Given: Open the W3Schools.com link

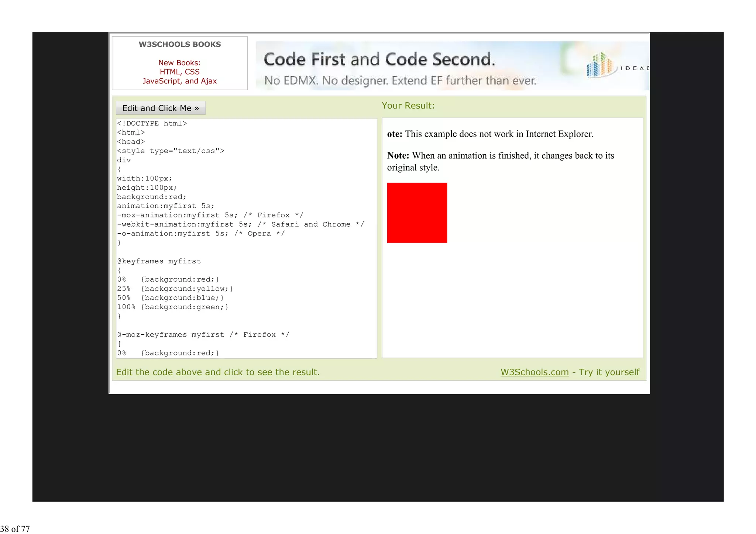Looking at the screenshot, I should [x=534, y=372].
